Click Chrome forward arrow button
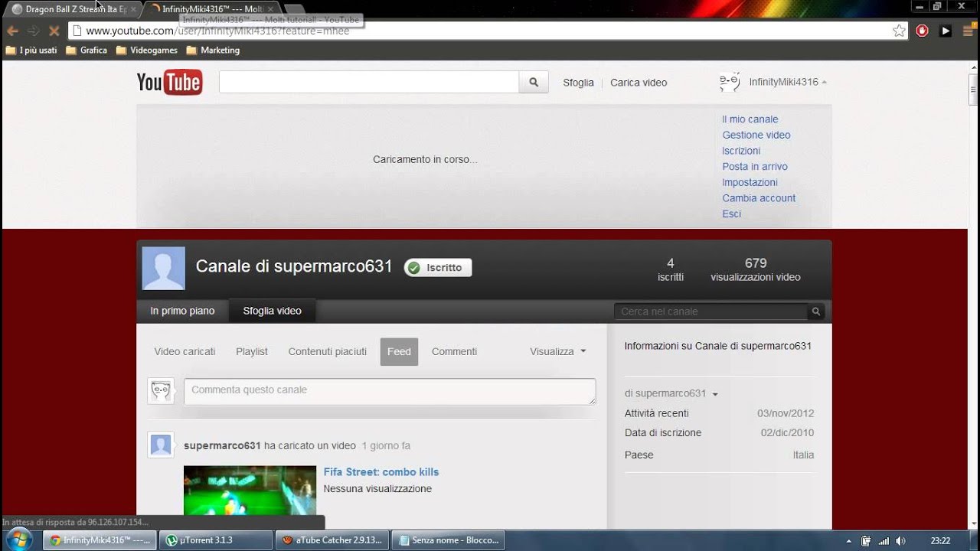This screenshot has width=980, height=551. tap(33, 31)
